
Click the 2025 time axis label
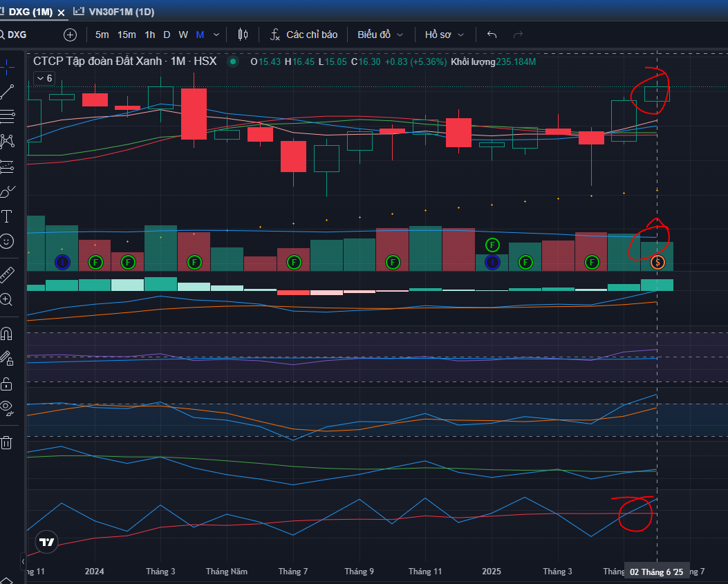(x=492, y=572)
